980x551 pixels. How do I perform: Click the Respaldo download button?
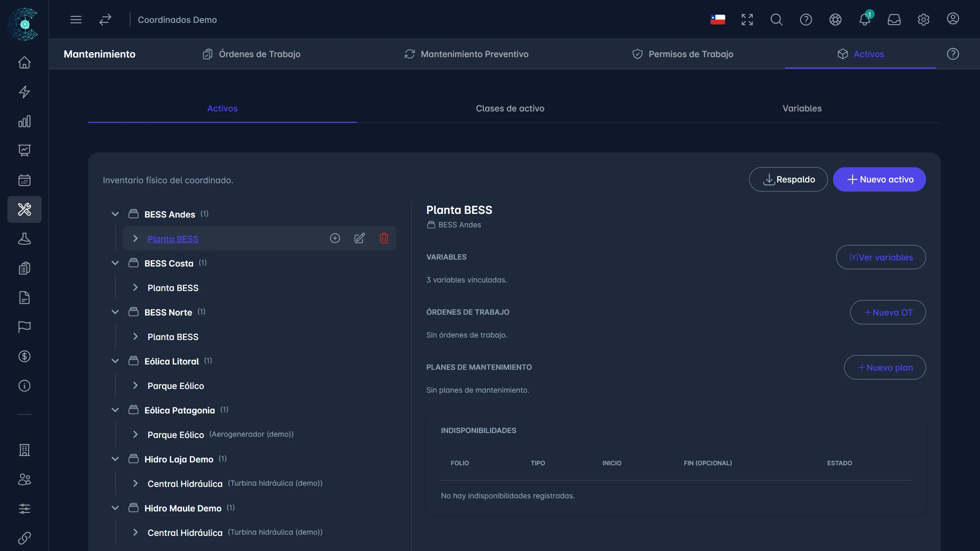pyautogui.click(x=788, y=179)
